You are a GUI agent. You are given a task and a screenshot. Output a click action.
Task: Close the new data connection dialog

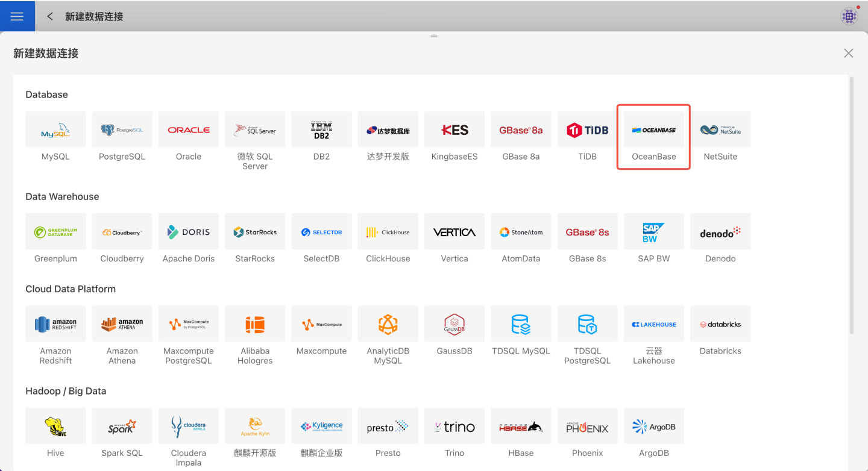click(x=848, y=53)
